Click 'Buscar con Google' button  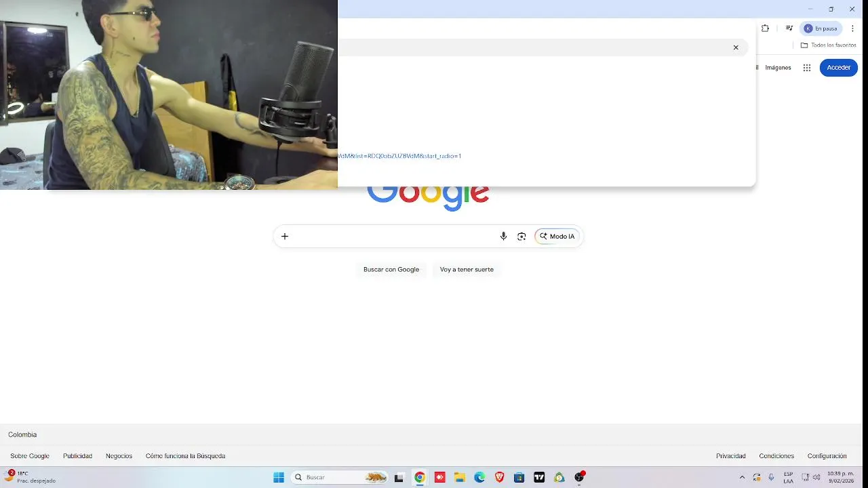point(391,270)
